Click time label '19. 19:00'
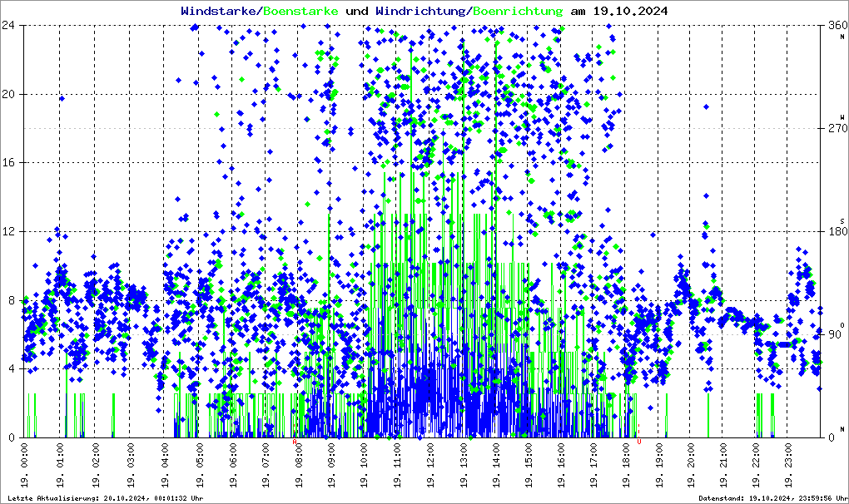Image resolution: width=849 pixels, height=504 pixels. (x=659, y=465)
